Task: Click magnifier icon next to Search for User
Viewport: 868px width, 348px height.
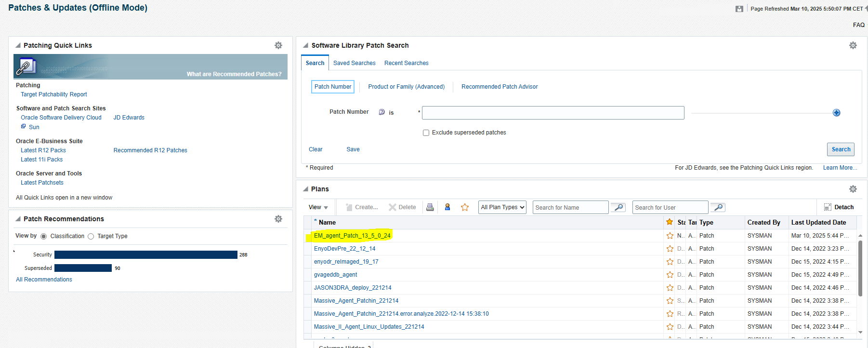Action: 718,207
